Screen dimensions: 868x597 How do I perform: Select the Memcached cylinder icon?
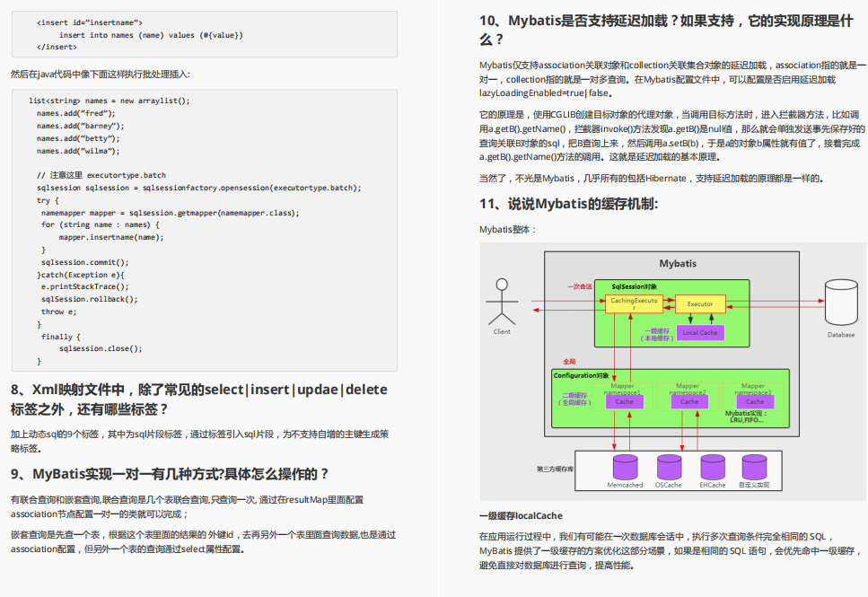click(626, 465)
